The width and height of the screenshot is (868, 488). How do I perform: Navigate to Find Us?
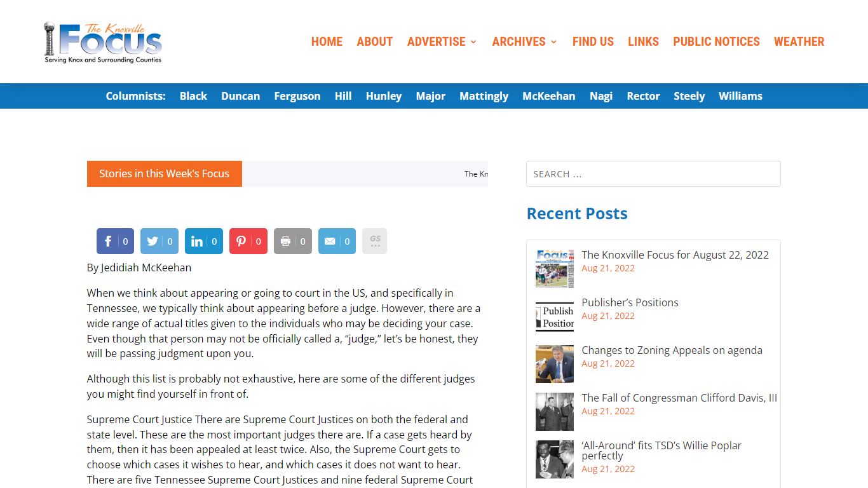[593, 42]
